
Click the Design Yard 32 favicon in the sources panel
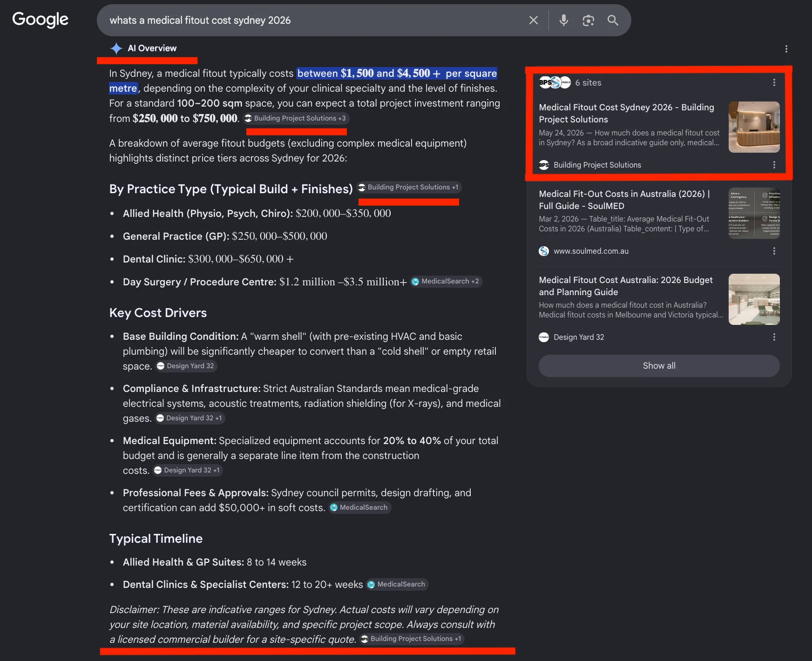pos(544,337)
